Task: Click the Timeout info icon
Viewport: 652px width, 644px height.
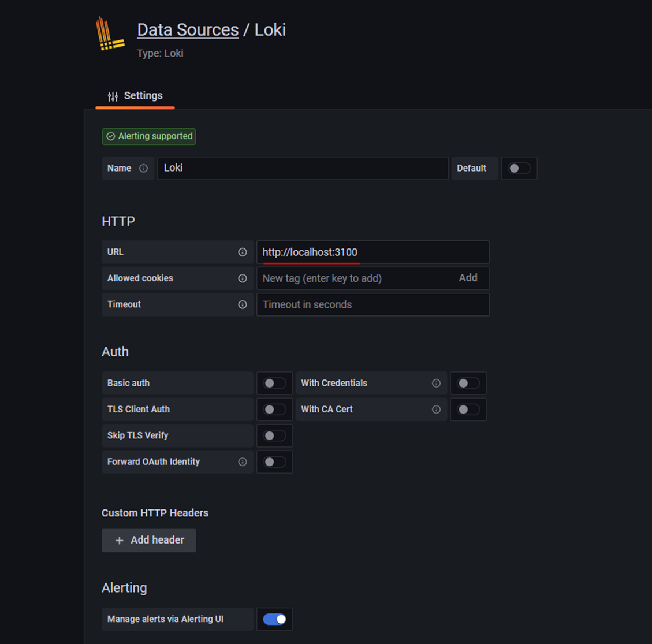Action: click(x=243, y=304)
